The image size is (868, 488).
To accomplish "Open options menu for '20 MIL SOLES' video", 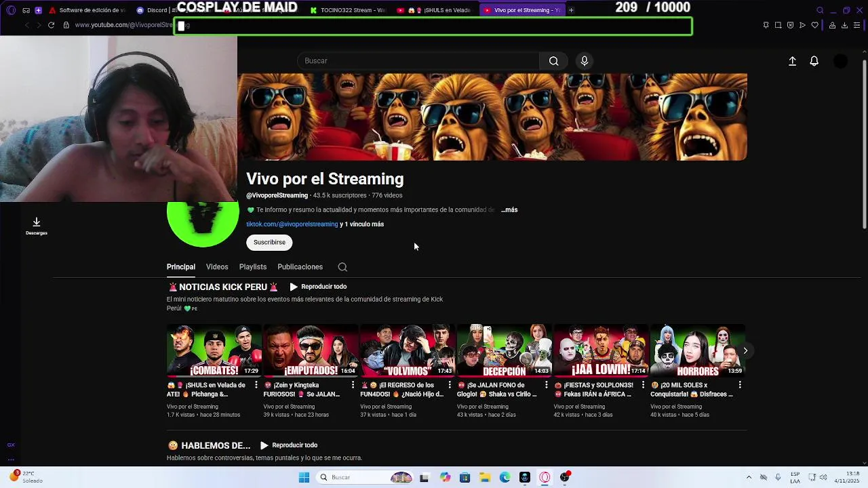I will [x=739, y=385].
